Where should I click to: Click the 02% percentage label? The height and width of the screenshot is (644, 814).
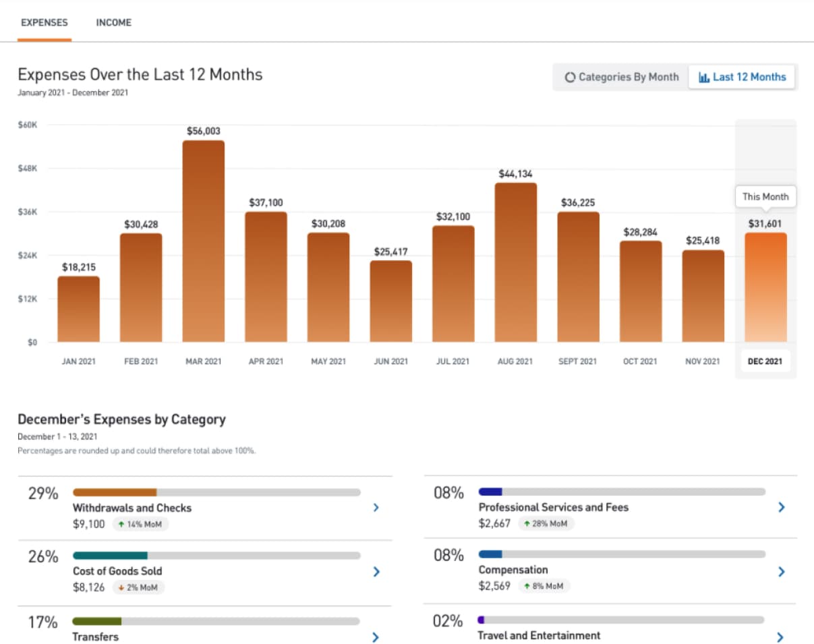pyautogui.click(x=448, y=621)
